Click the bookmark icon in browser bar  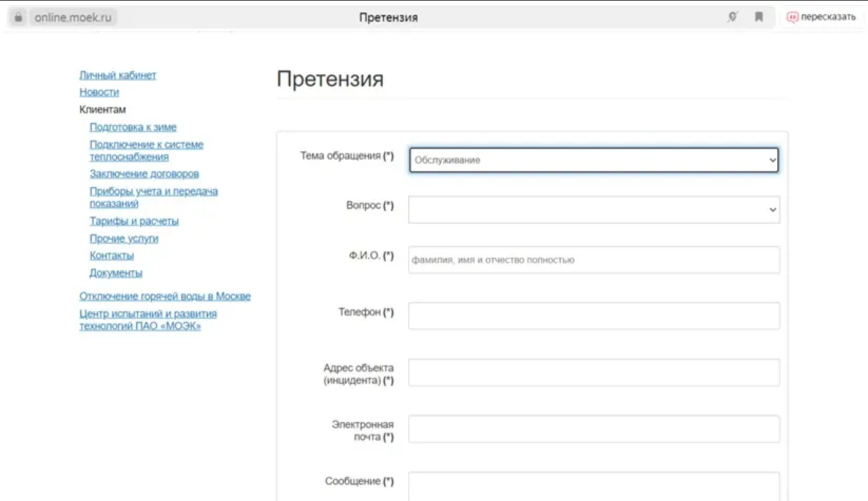pyautogui.click(x=759, y=17)
